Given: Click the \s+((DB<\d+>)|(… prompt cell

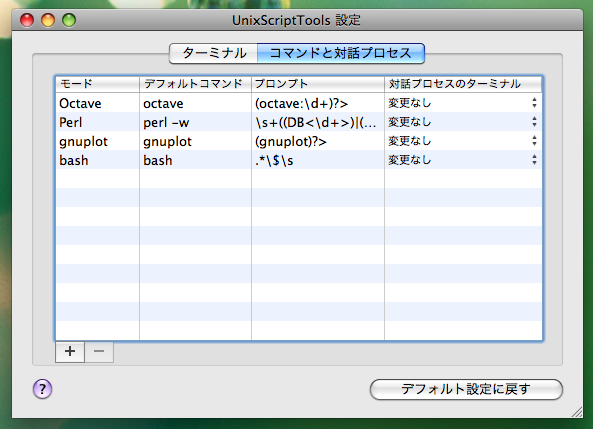Looking at the screenshot, I should coord(318,122).
